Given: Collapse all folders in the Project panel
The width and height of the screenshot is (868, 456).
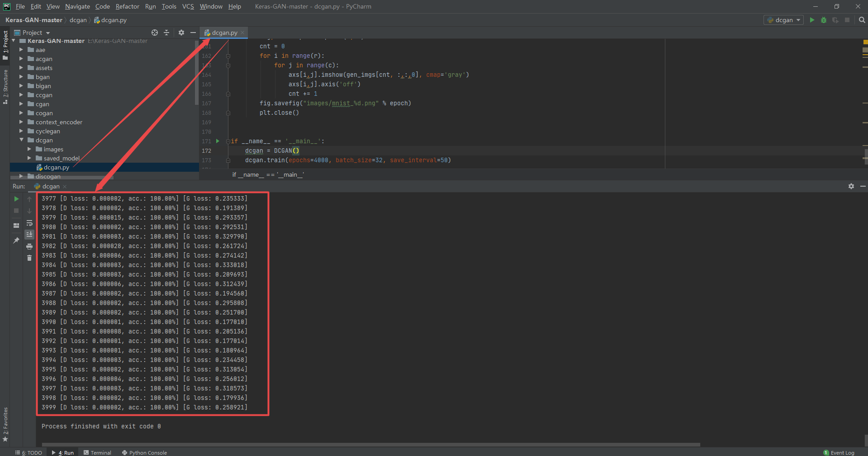Looking at the screenshot, I should pos(166,33).
